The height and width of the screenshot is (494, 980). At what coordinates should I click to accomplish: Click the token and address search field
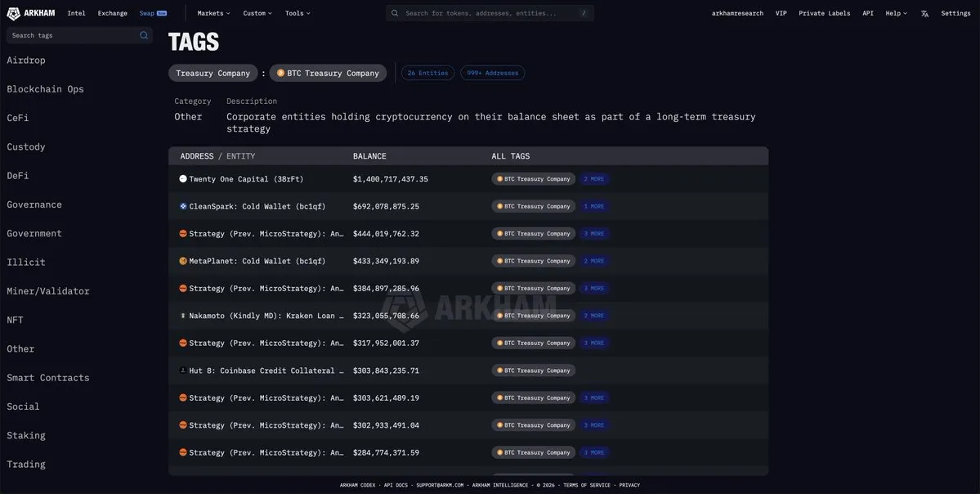click(489, 13)
